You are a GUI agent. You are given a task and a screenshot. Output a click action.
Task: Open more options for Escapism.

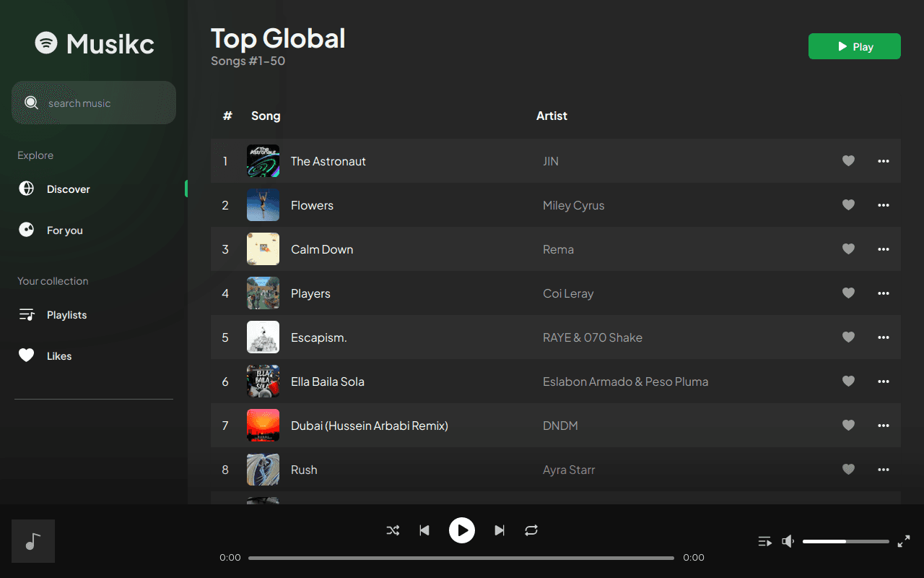click(x=883, y=337)
